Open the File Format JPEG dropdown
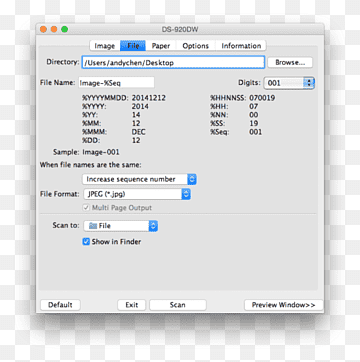The height and width of the screenshot is (362, 360). (x=136, y=194)
